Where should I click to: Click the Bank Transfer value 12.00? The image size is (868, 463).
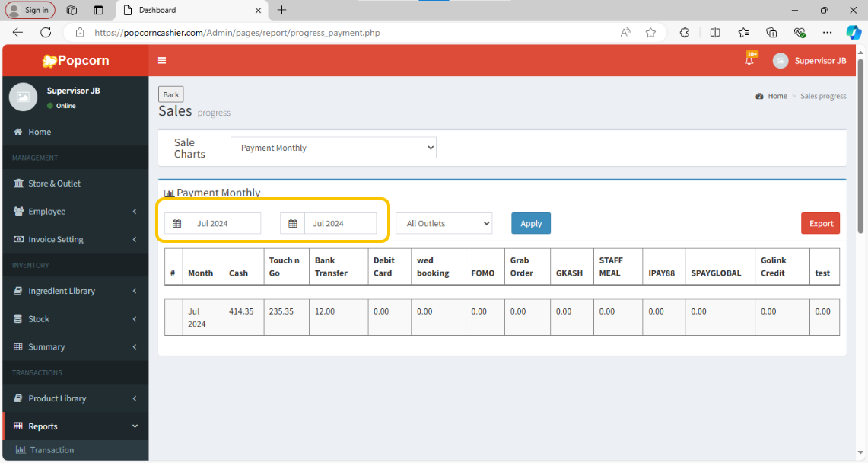pos(325,311)
